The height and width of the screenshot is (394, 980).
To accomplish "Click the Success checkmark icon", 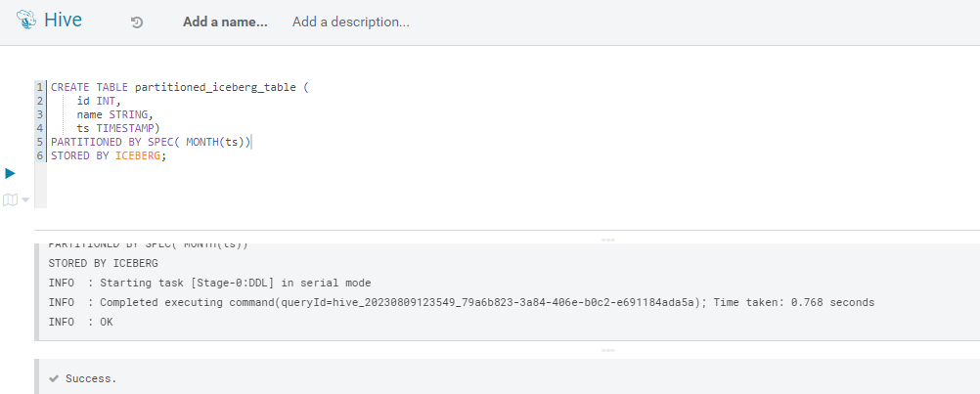I will pos(55,378).
